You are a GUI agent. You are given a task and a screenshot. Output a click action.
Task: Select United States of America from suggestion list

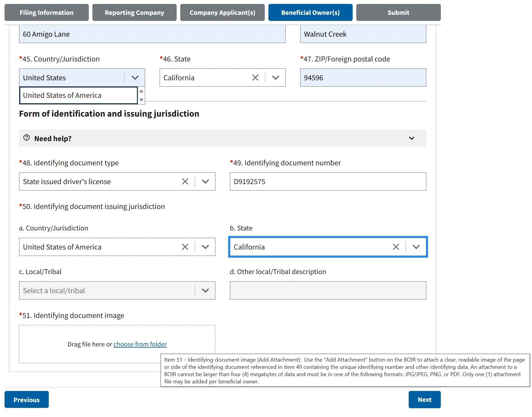62,95
